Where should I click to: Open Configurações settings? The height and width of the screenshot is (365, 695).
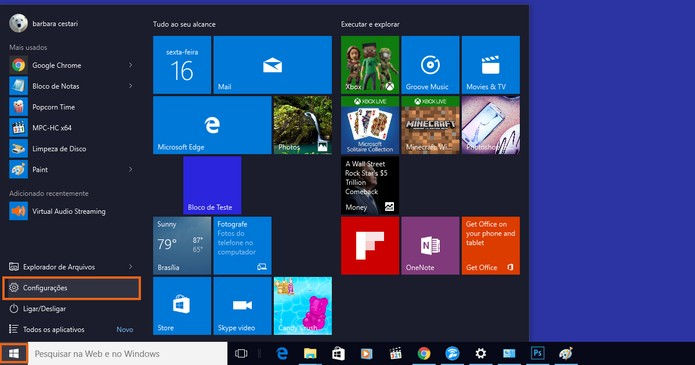[x=71, y=288]
